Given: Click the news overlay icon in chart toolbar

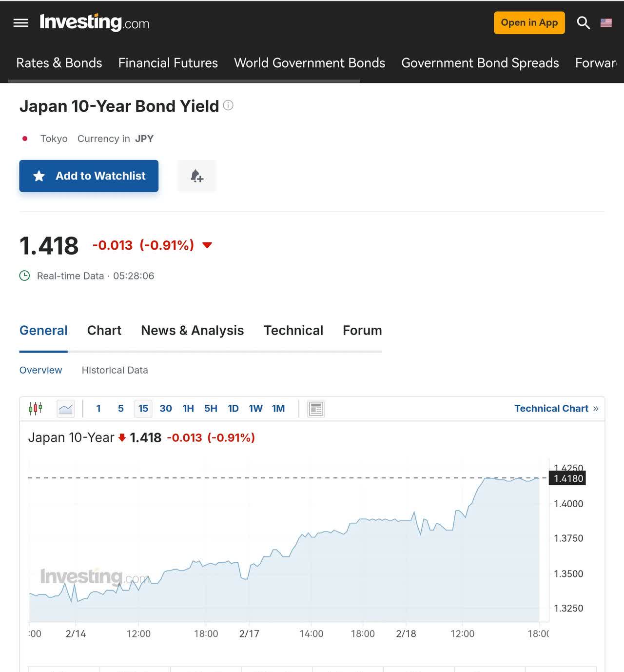Looking at the screenshot, I should [x=316, y=409].
